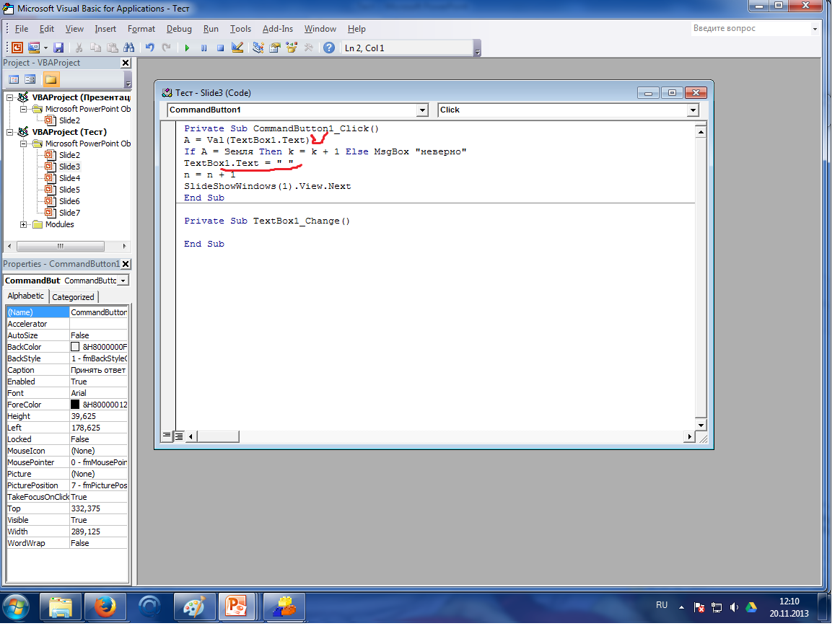The width and height of the screenshot is (840, 626).
Task: Click the code window horizontal scrollbar thumb
Action: pyautogui.click(x=218, y=436)
